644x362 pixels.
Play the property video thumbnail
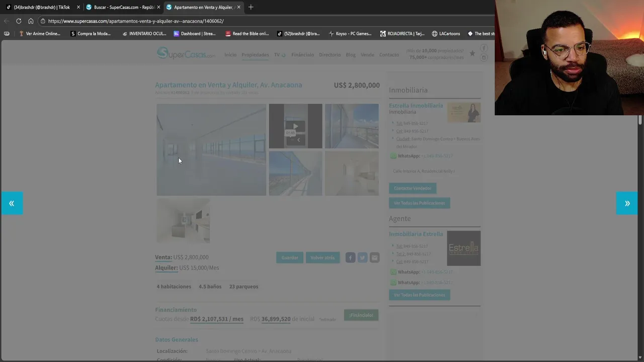pos(295,126)
